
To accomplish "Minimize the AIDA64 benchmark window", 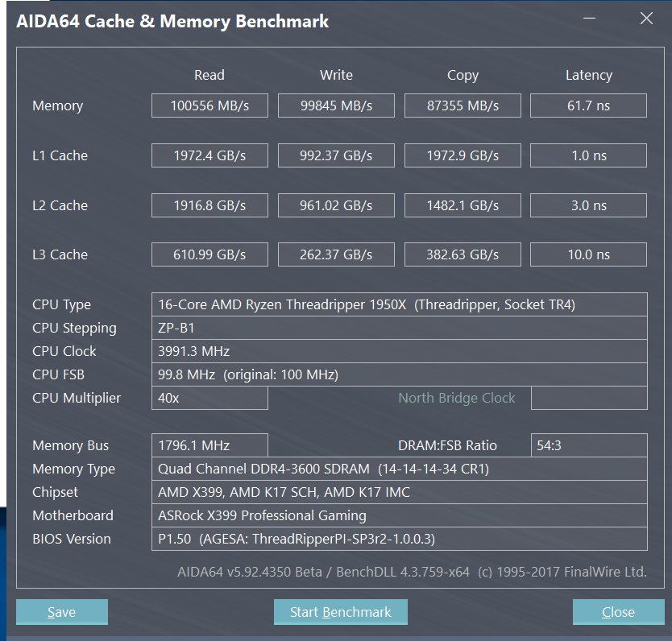I will [589, 19].
